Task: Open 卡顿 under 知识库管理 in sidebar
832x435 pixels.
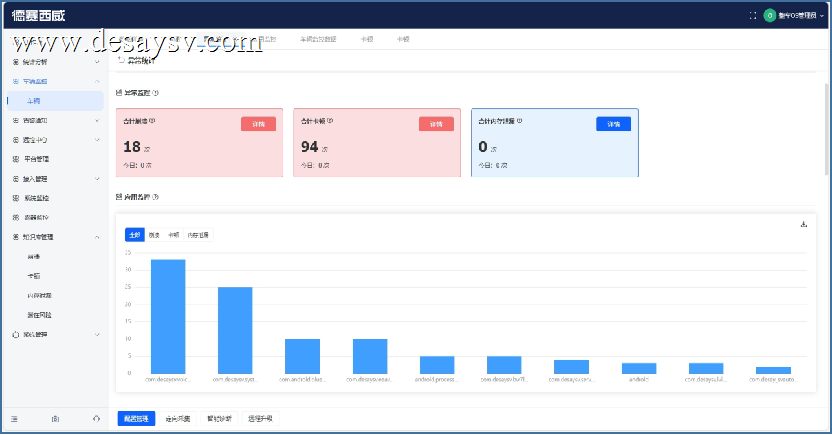Action: click(33, 276)
